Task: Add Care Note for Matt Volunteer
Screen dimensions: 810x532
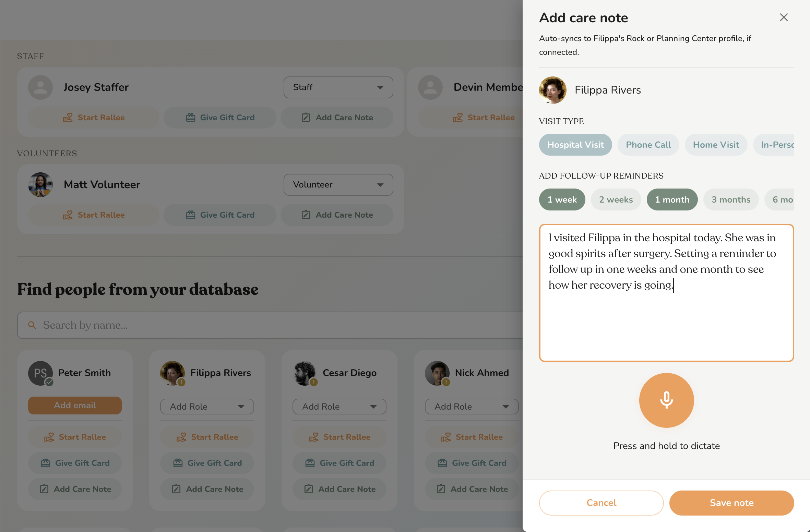Action: [x=337, y=215]
